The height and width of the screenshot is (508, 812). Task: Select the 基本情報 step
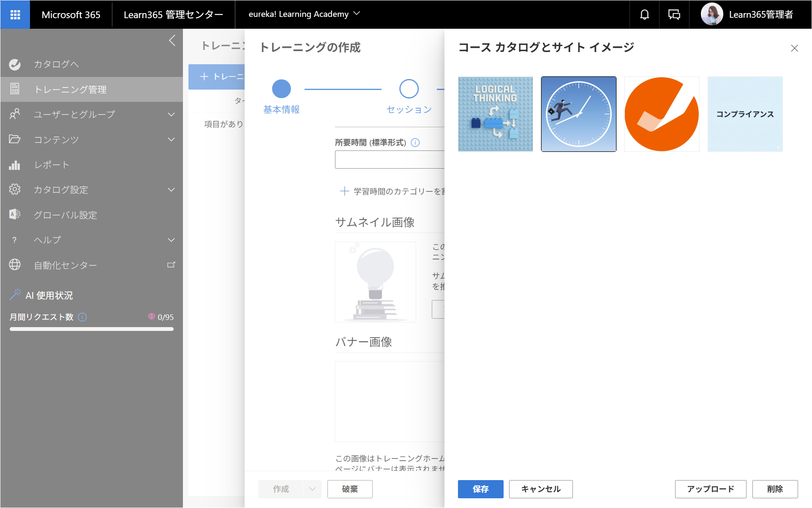point(281,97)
